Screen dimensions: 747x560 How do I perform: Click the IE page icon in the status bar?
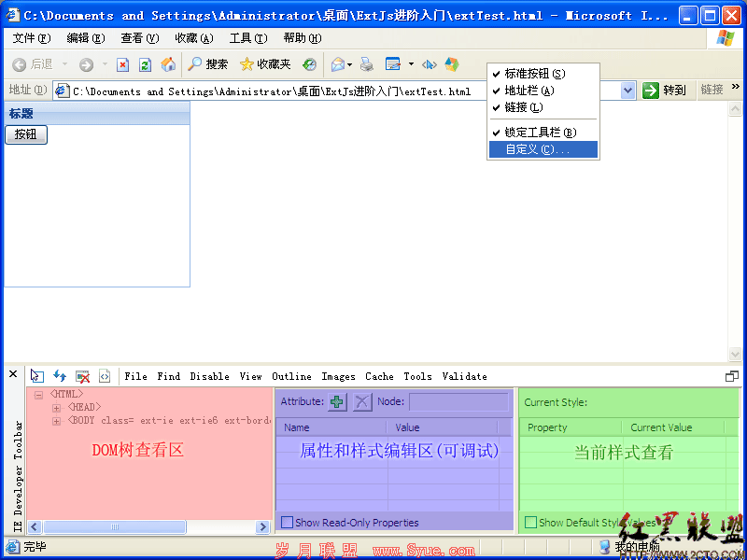coord(12,547)
